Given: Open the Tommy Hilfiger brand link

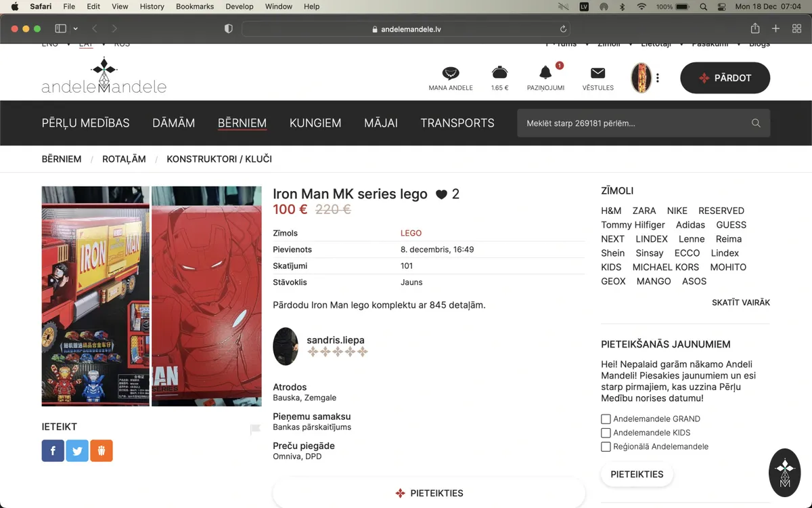Looking at the screenshot, I should point(633,225).
